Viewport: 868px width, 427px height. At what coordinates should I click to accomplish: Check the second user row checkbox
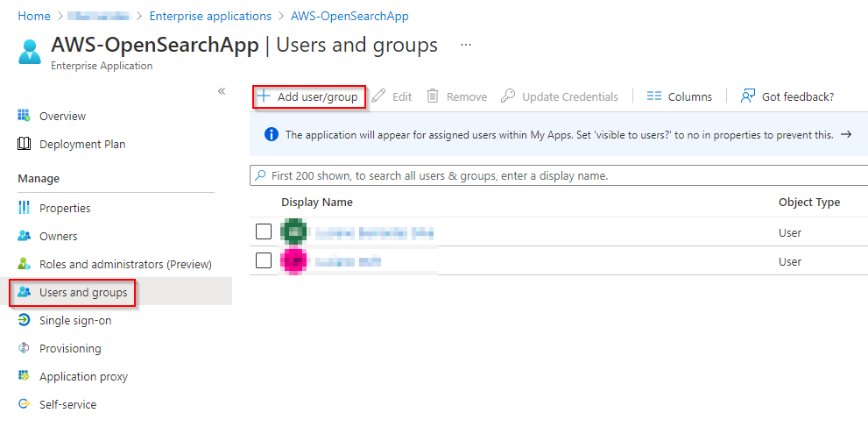(264, 260)
